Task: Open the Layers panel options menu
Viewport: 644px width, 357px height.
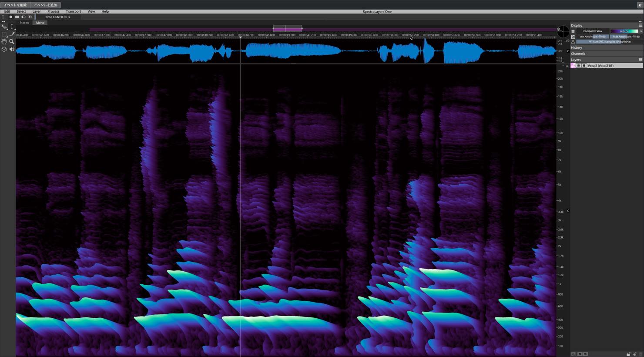Action: (640, 60)
